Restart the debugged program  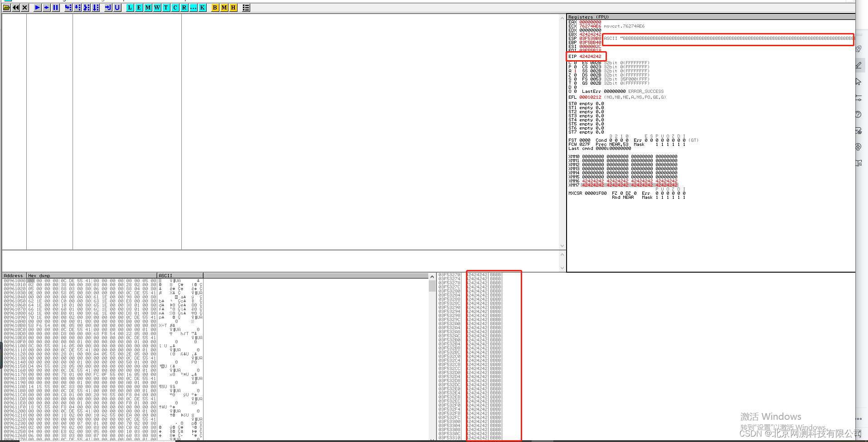click(16, 8)
